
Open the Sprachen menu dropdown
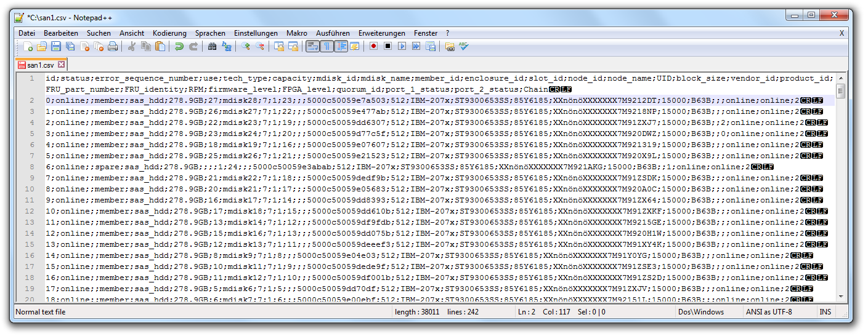(x=210, y=33)
